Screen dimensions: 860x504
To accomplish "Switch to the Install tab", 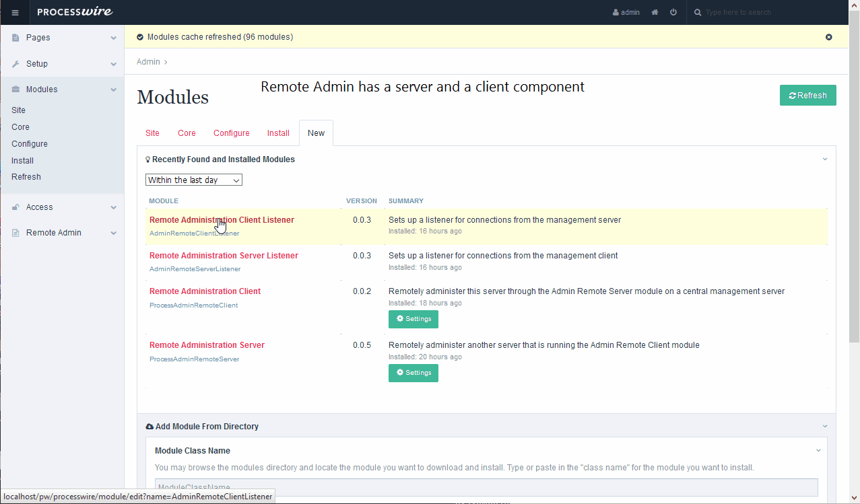I will (x=278, y=133).
